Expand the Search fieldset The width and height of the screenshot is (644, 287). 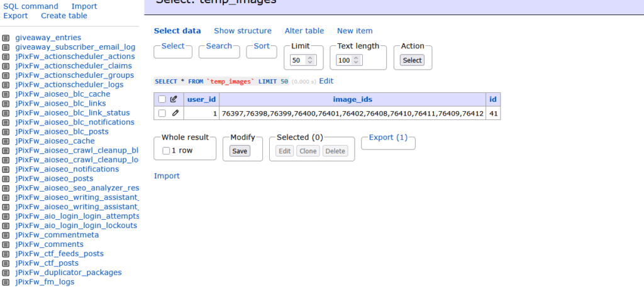[x=219, y=46]
